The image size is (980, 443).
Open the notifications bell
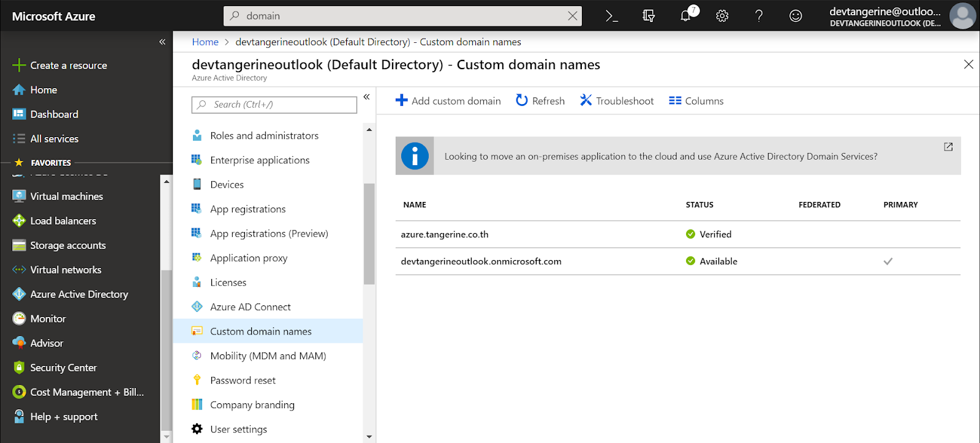click(x=686, y=15)
